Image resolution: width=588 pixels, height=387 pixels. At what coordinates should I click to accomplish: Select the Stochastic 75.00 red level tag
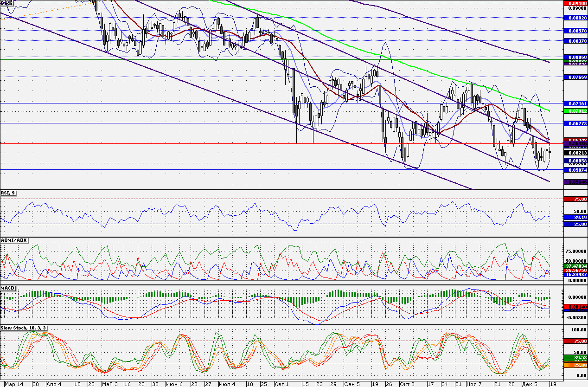[575, 341]
